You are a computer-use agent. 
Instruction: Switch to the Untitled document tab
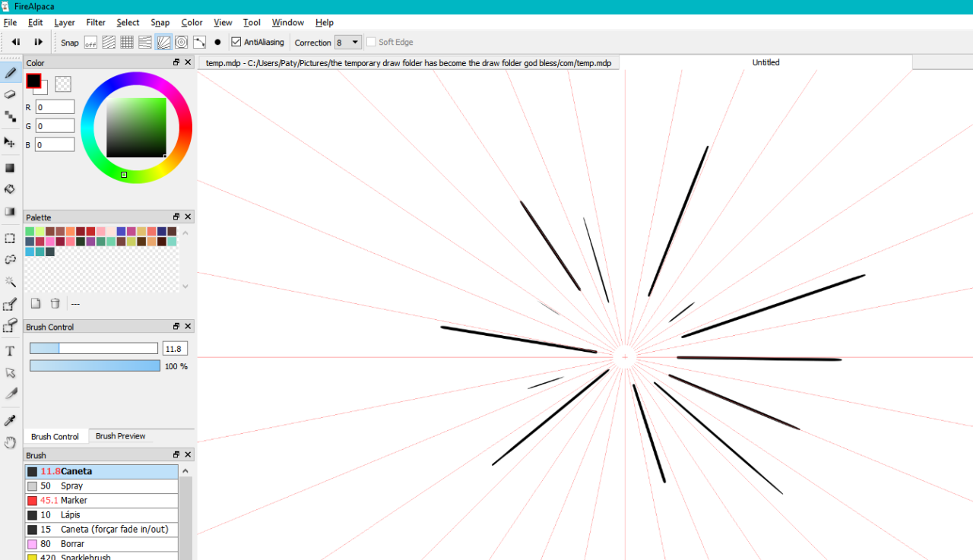[766, 62]
